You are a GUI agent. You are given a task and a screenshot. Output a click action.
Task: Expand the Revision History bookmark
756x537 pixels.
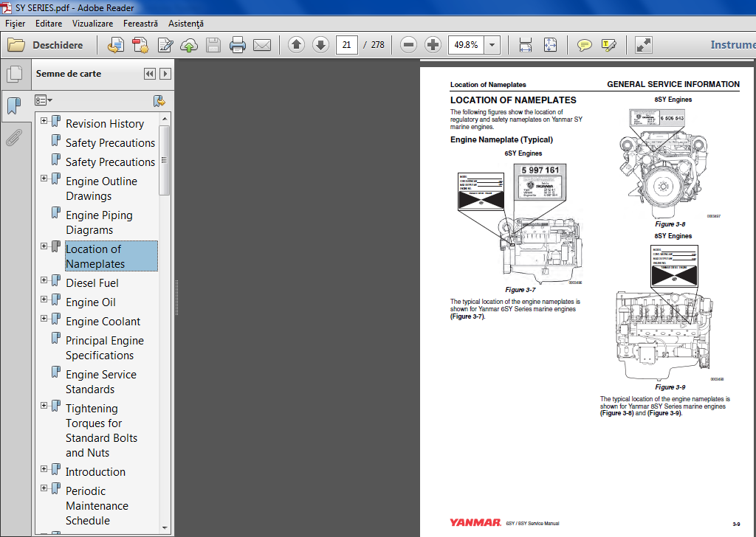tap(44, 120)
